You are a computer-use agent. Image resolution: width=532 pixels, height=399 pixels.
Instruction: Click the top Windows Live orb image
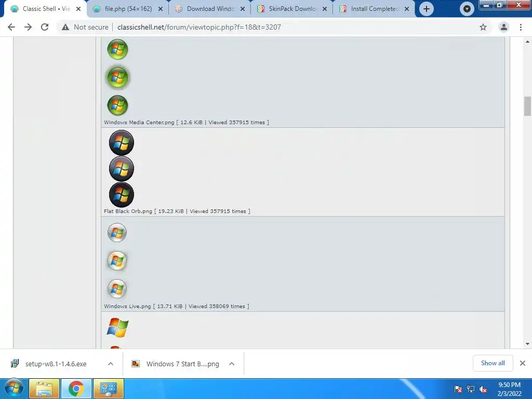tap(117, 233)
